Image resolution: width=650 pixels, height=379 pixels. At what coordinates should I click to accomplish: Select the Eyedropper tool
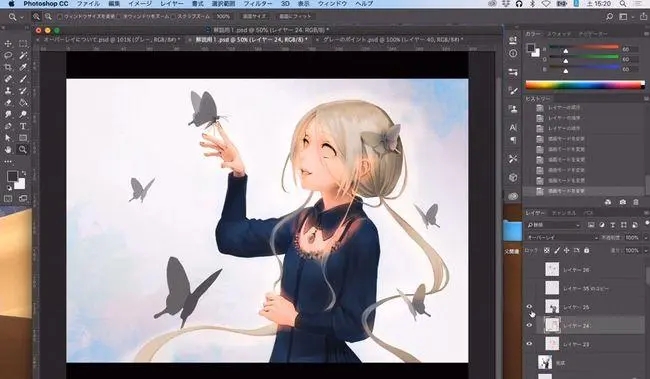23,67
